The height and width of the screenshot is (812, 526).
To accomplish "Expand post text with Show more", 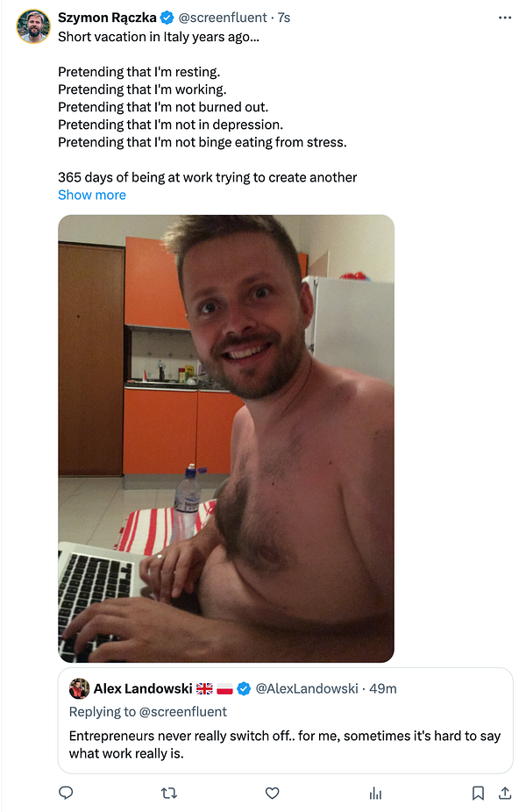I will coord(92,196).
